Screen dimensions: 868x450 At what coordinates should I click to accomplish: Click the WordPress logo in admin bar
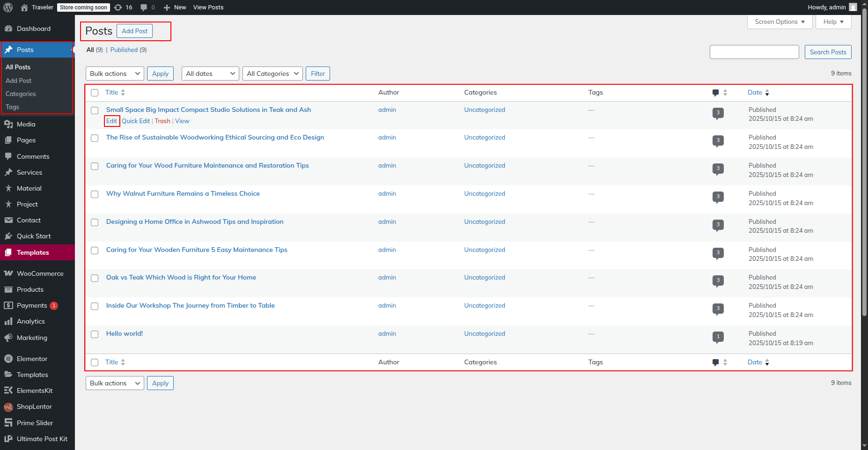click(x=8, y=7)
